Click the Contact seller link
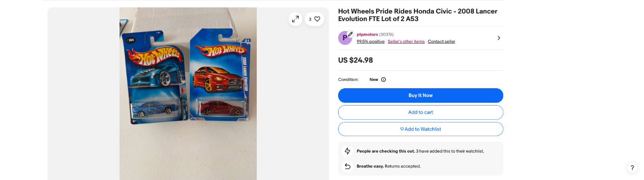 441,41
